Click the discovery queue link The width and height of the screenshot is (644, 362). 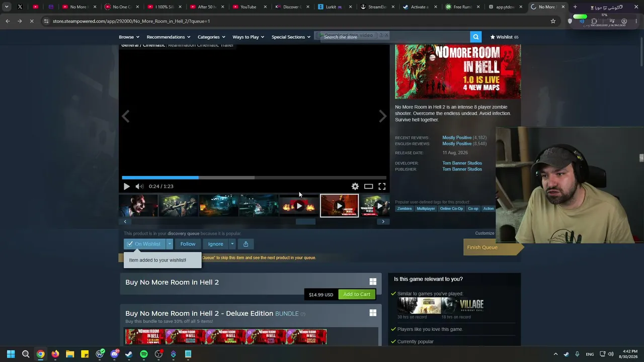(183, 233)
